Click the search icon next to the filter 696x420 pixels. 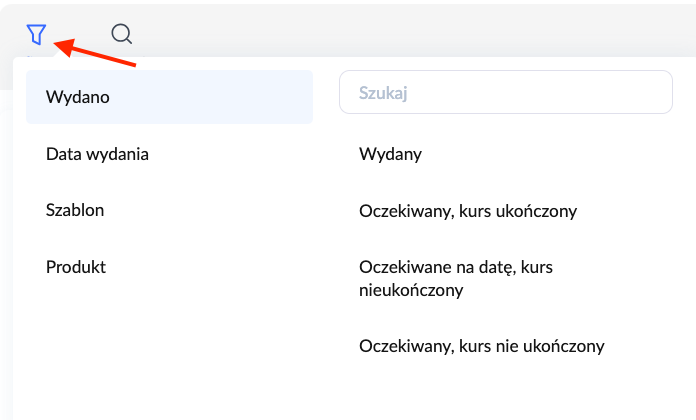point(122,34)
